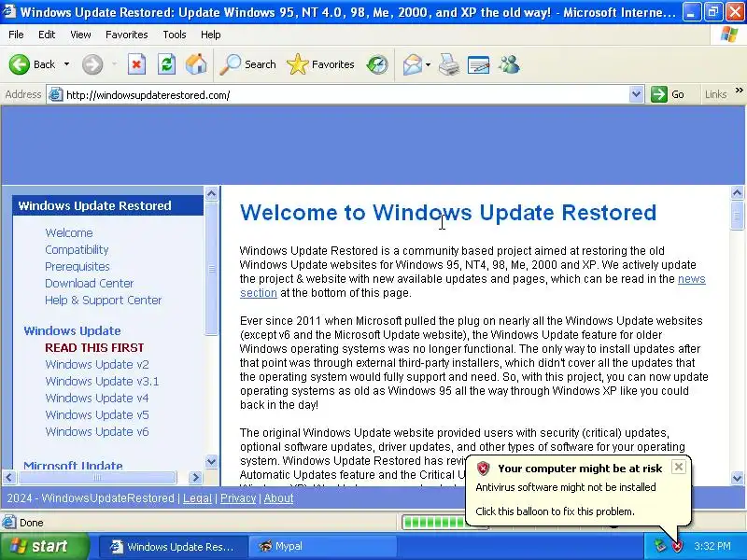The image size is (747, 560).
Task: Open the Compatibility sidebar link
Action: tap(77, 249)
